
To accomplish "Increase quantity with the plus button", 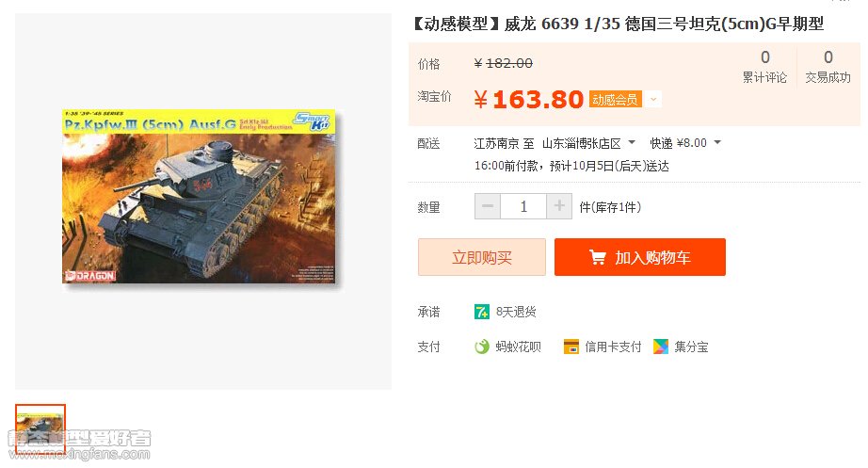I will 559,206.
